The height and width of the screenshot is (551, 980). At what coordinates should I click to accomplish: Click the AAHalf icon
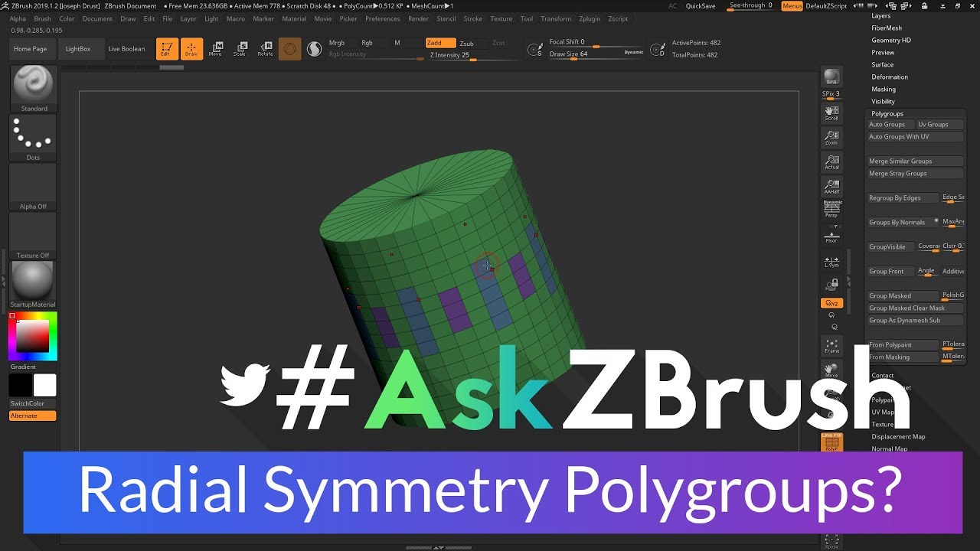click(x=831, y=187)
